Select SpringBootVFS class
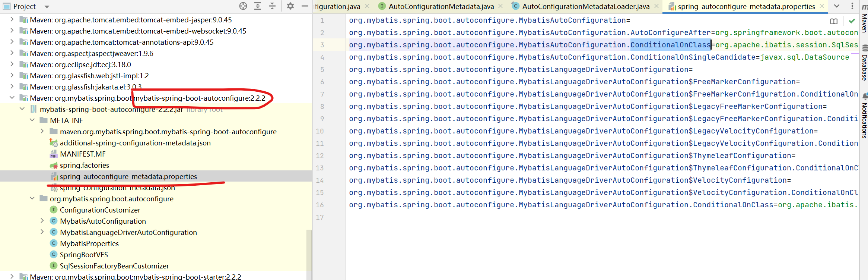The height and width of the screenshot is (280, 868). click(84, 255)
